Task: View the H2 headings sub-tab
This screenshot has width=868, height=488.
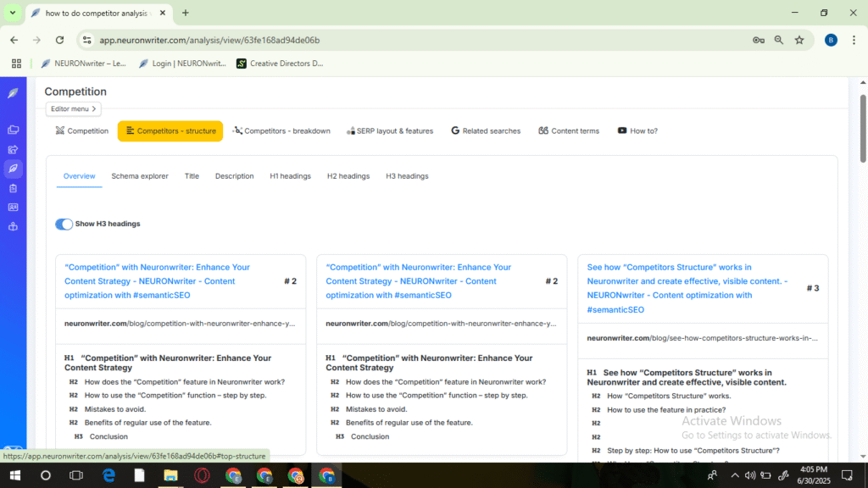Action: tap(348, 176)
